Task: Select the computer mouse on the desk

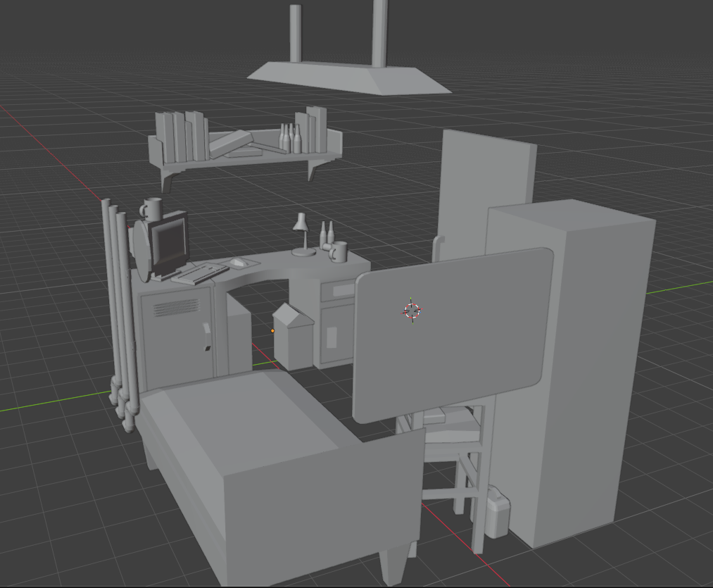Action: click(238, 262)
